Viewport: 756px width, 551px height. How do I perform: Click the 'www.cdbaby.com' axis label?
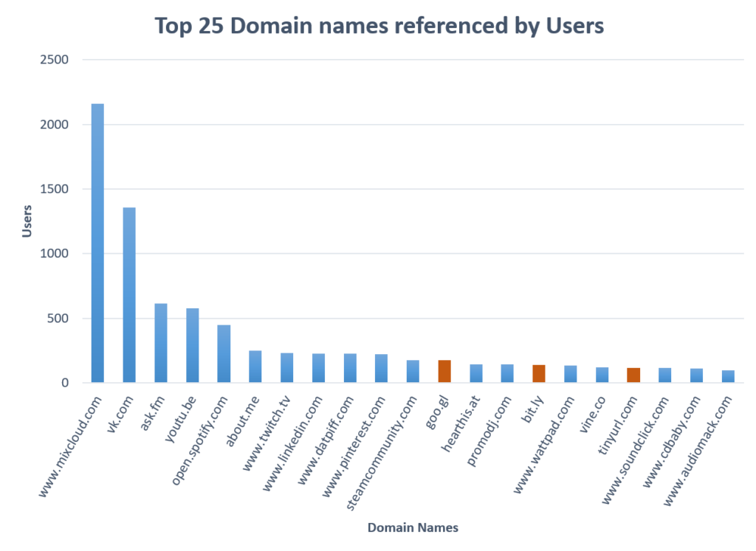point(672,442)
